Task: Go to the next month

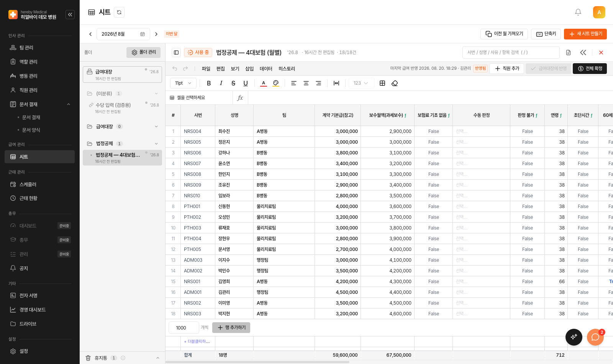Action: (x=156, y=34)
